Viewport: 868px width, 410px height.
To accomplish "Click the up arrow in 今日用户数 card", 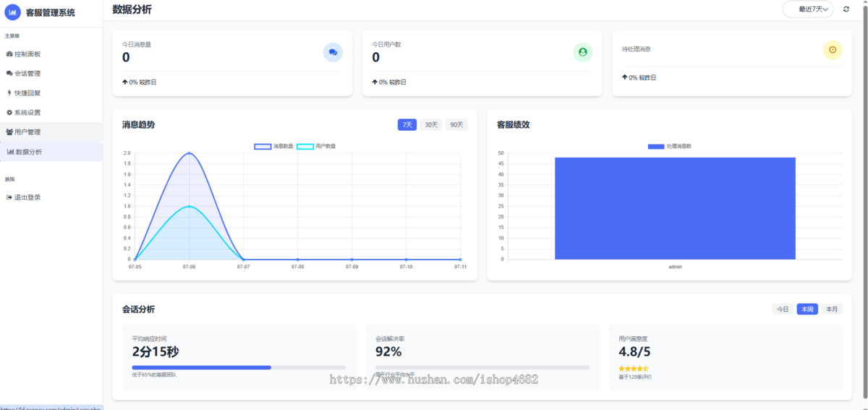I will coord(375,82).
